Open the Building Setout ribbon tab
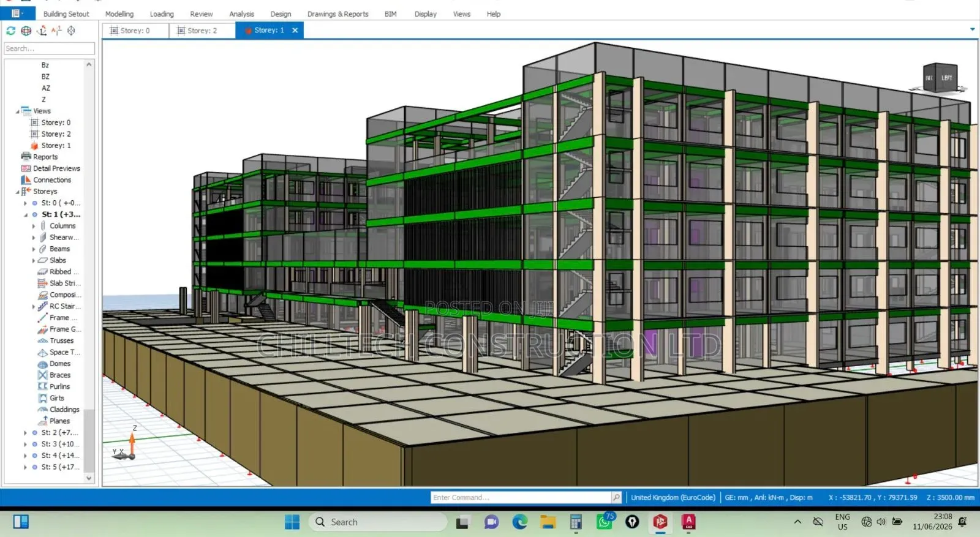The height and width of the screenshot is (537, 980). [x=66, y=14]
